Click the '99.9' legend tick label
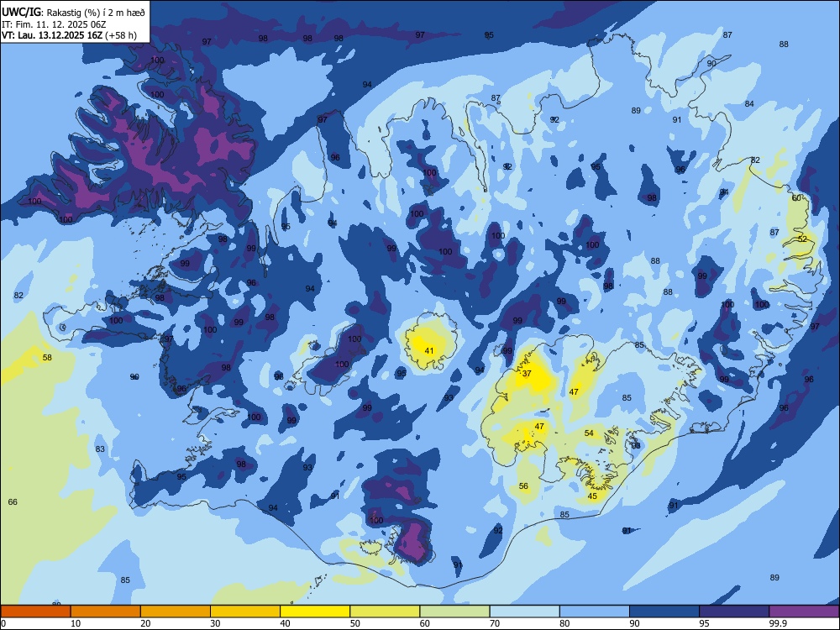840x630 pixels. click(778, 623)
